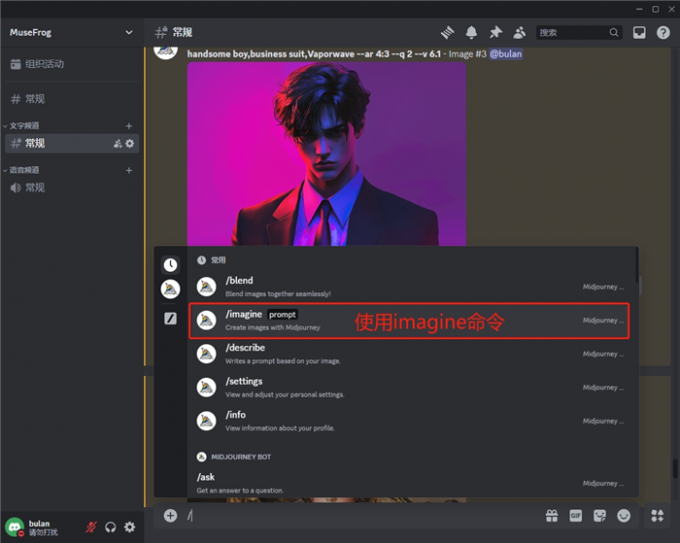Screen dimensions: 680x543
Task: Click the chat scrollbar thumb
Action: pos(675,469)
